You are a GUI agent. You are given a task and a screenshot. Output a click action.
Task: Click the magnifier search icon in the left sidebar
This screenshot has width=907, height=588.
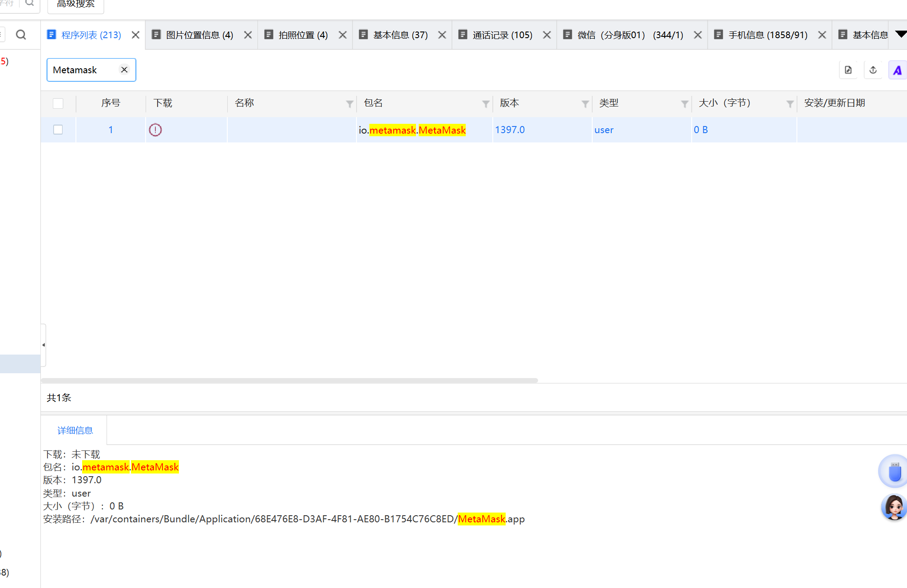[x=21, y=35]
